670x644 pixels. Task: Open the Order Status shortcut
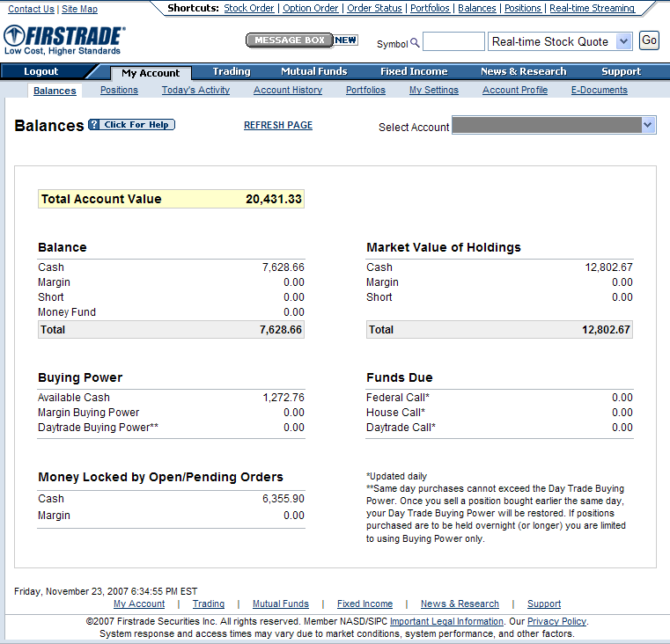coord(374,8)
